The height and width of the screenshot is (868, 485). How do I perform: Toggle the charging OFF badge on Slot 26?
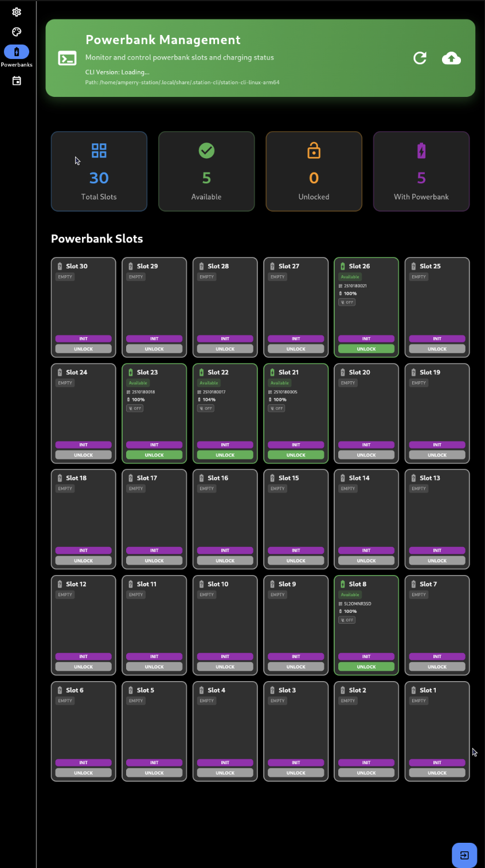click(x=346, y=302)
